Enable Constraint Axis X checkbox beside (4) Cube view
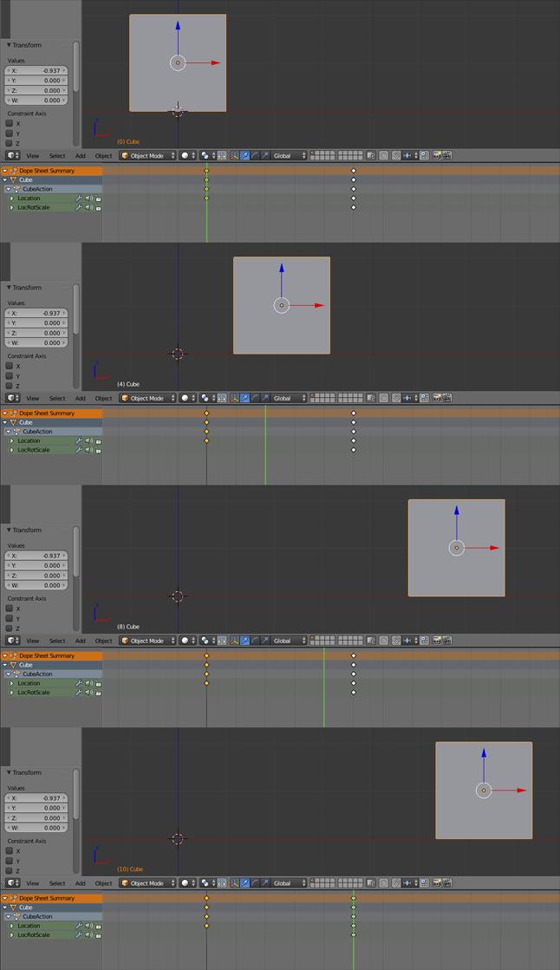560x970 pixels. 10,366
